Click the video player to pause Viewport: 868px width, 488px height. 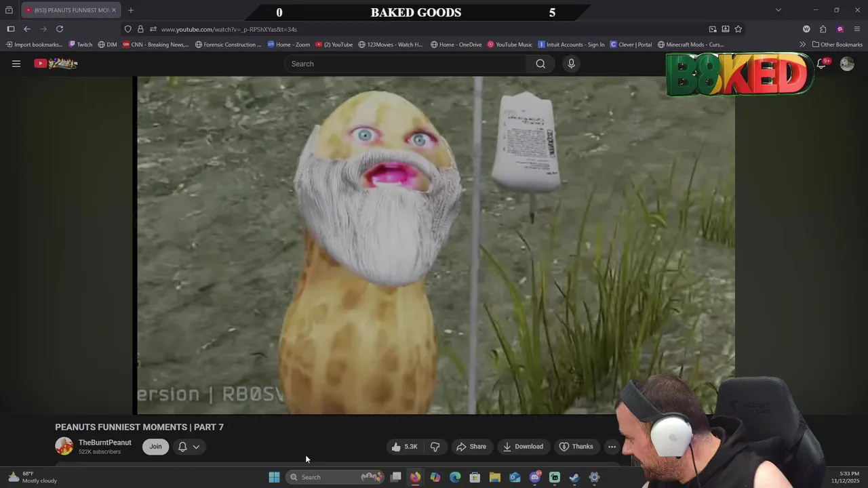click(x=435, y=245)
